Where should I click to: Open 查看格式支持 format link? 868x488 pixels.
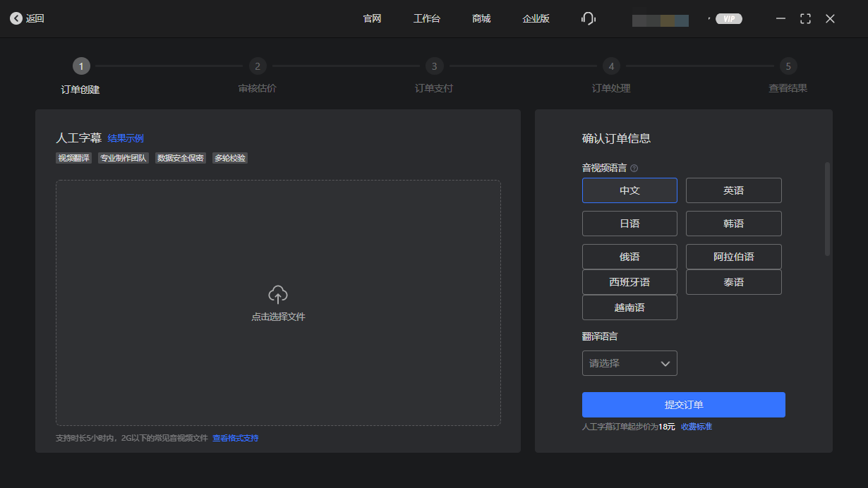(x=236, y=438)
